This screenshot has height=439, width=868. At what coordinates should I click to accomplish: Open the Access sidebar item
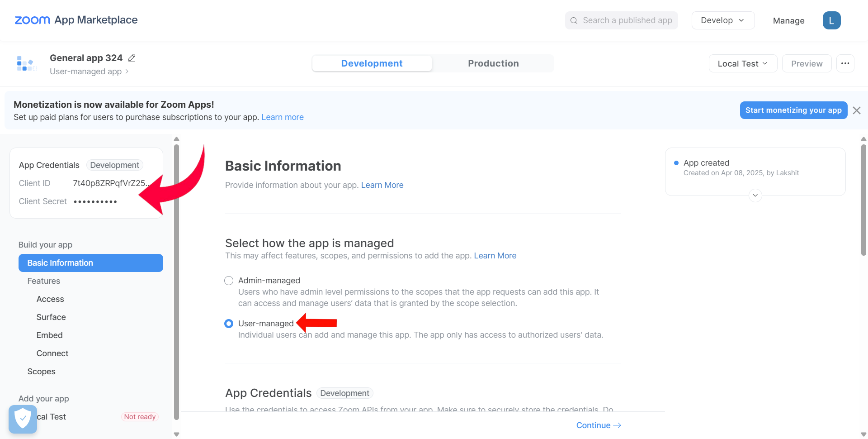[50, 299]
